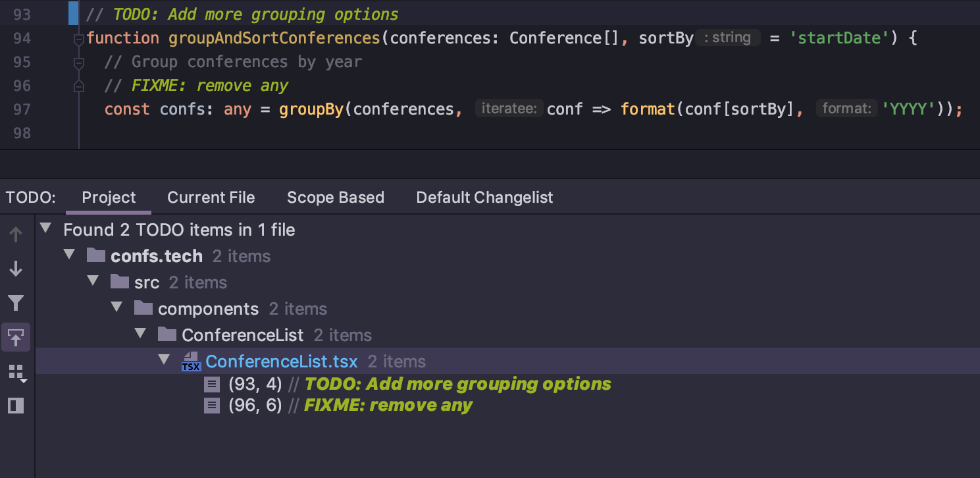
Task: Open the TODO filter funnel icon
Action: 16,303
